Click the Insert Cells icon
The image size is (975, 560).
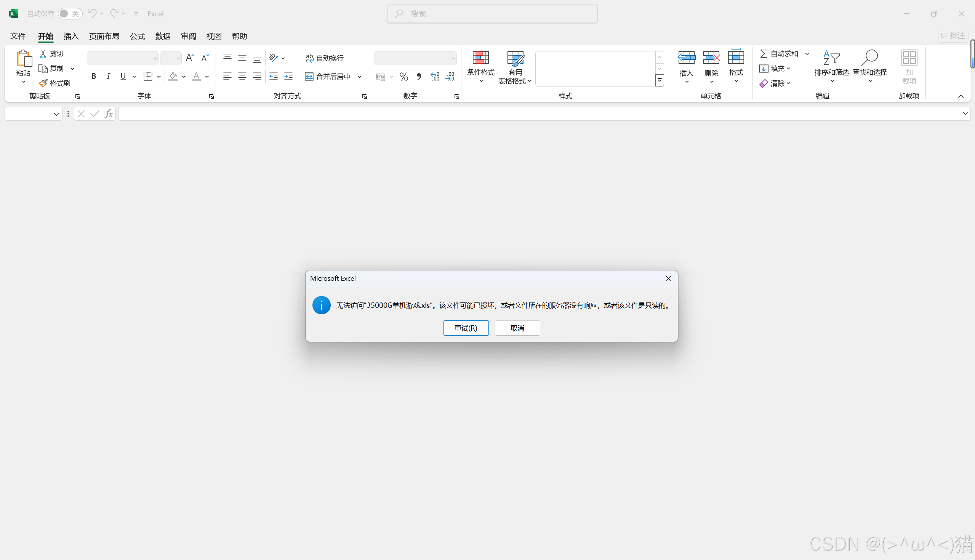[x=686, y=58]
